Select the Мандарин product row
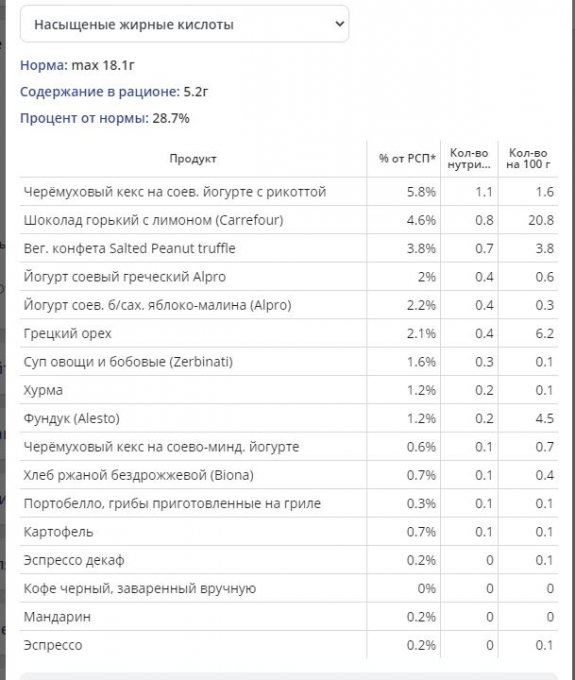 pyautogui.click(x=289, y=617)
